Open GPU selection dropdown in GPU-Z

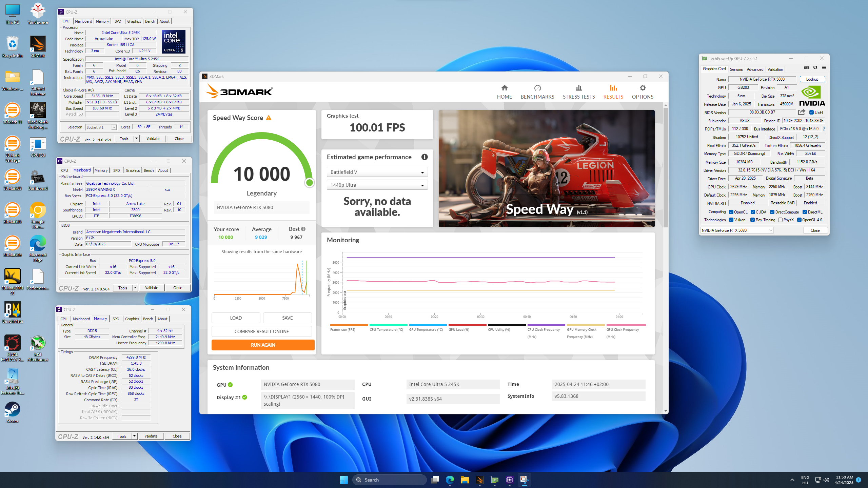coord(737,230)
